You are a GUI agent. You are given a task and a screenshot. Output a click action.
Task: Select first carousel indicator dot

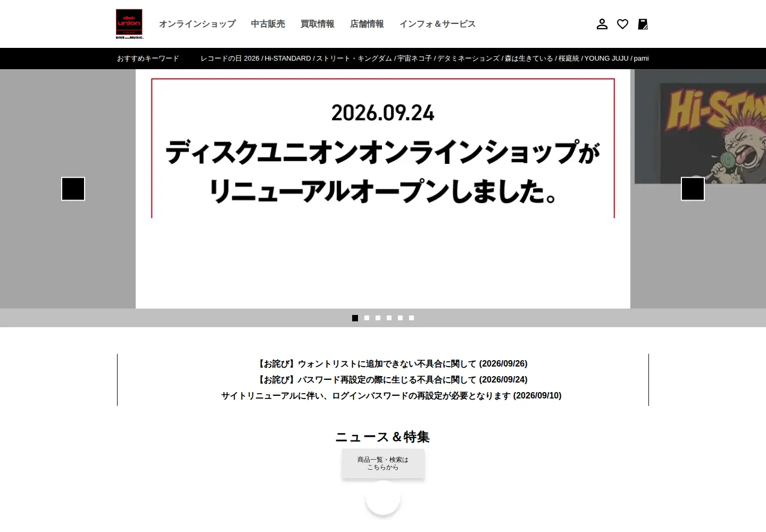355,318
